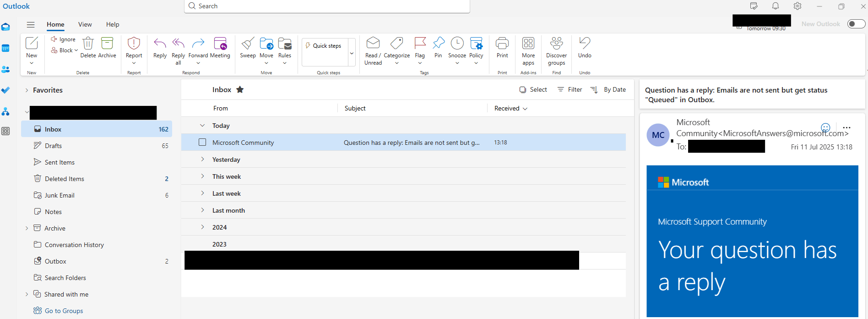Toggle the navigation pane hamburger
This screenshot has width=868, height=319.
31,25
